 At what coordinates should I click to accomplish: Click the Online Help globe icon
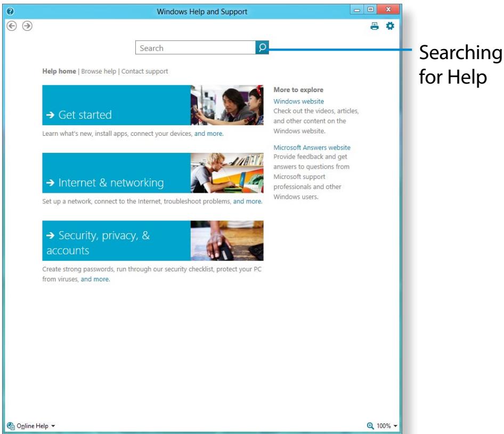coord(11,425)
